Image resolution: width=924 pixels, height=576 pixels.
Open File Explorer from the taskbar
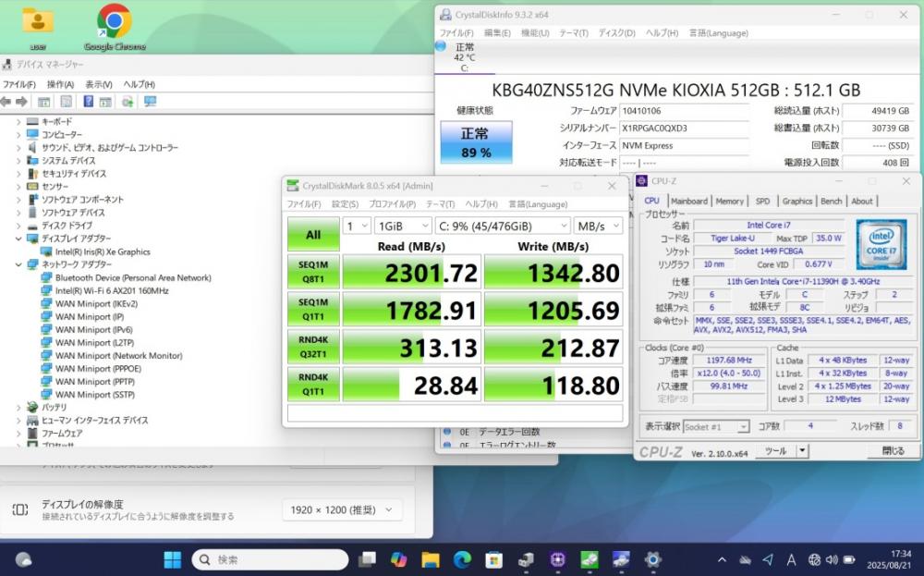pos(431,559)
